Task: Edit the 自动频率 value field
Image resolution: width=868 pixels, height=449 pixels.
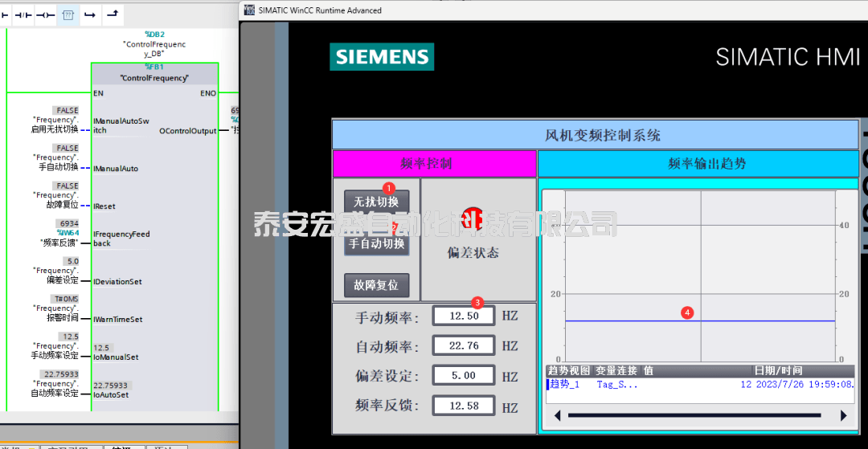Action: [x=464, y=346]
